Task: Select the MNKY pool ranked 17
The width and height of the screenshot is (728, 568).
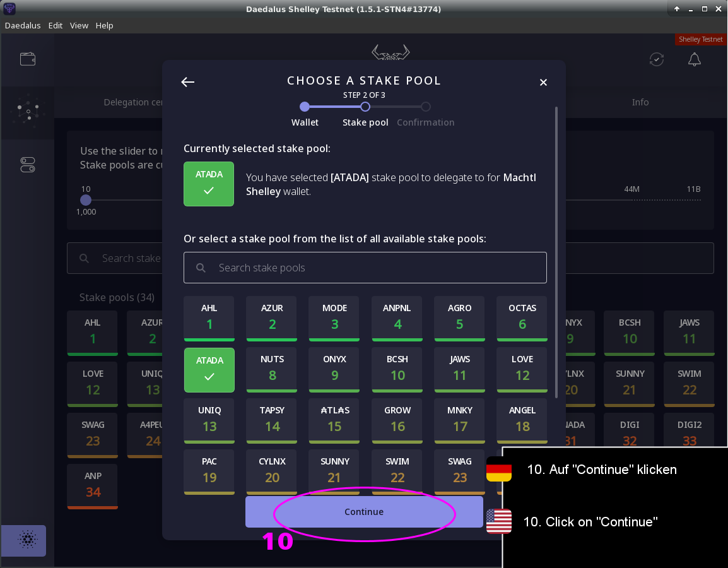Action: coord(460,421)
